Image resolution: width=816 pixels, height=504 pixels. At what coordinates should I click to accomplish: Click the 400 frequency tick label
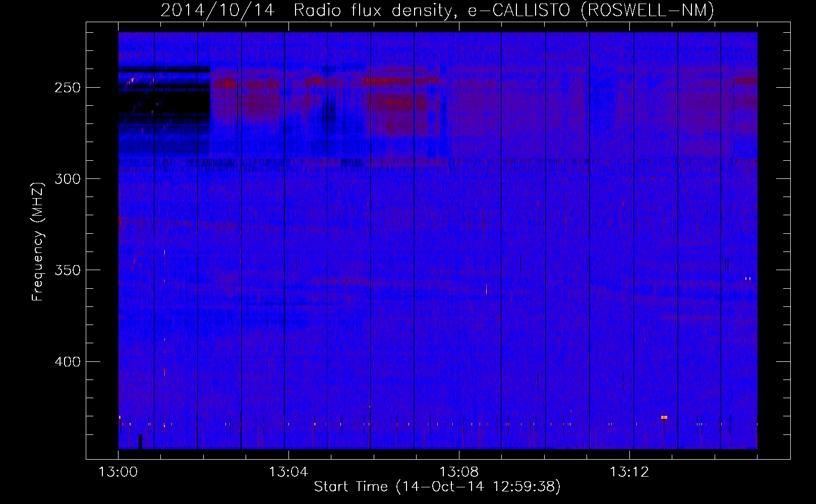[x=68, y=362]
